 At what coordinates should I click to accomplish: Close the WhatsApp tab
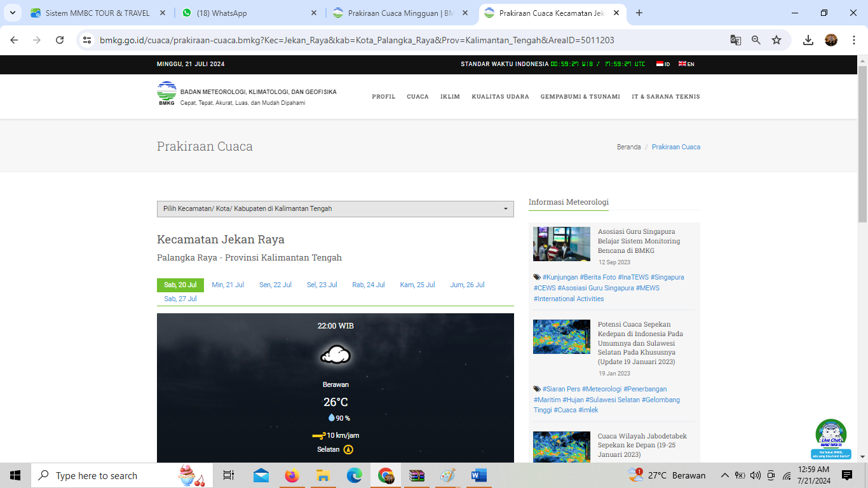(x=314, y=13)
